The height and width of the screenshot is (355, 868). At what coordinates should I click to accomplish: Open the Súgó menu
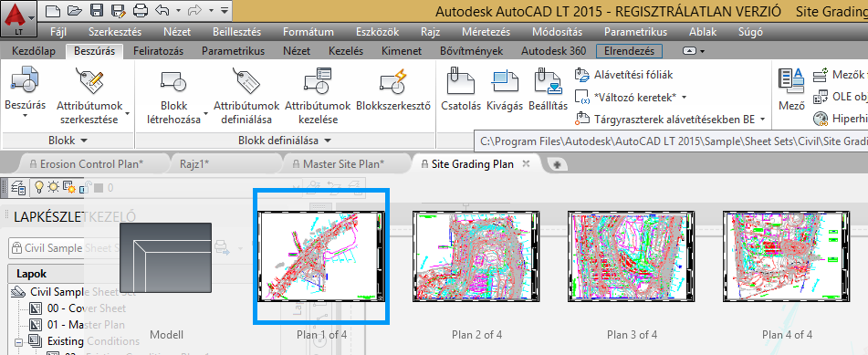[x=750, y=32]
